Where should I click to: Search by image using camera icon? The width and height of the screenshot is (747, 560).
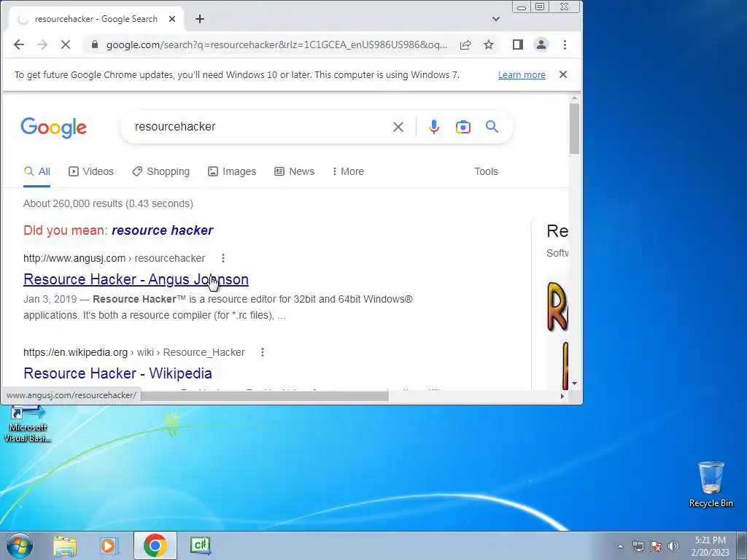tap(463, 127)
